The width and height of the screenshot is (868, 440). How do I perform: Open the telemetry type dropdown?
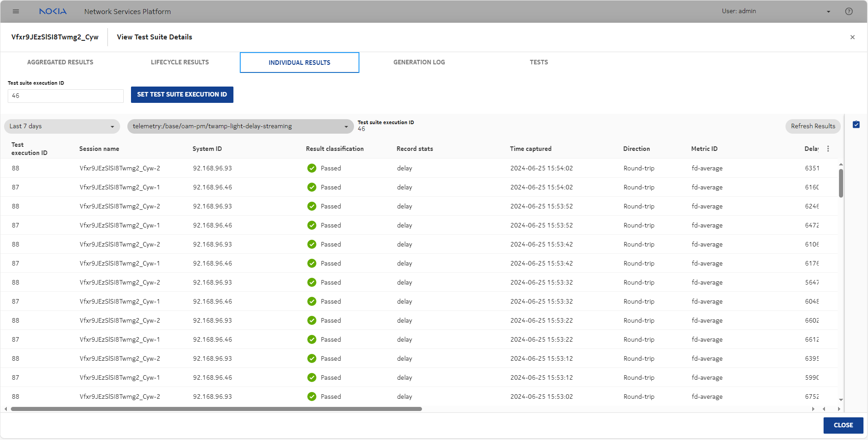click(x=240, y=126)
